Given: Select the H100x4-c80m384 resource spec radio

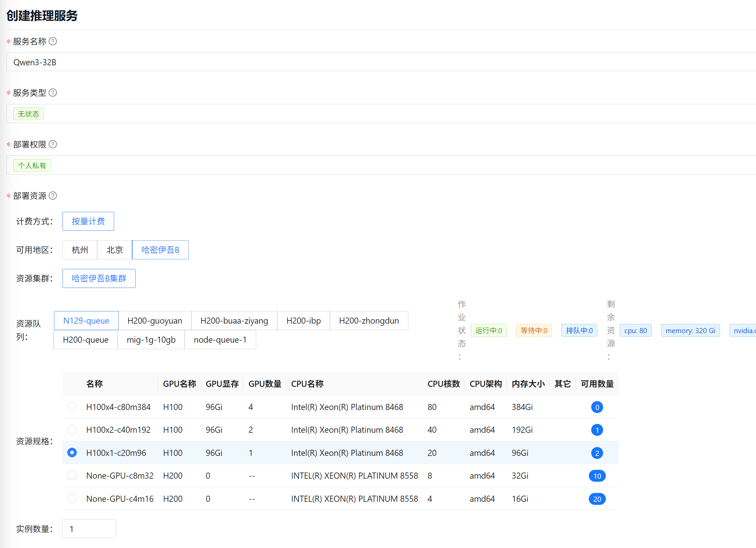Looking at the screenshot, I should [x=72, y=407].
